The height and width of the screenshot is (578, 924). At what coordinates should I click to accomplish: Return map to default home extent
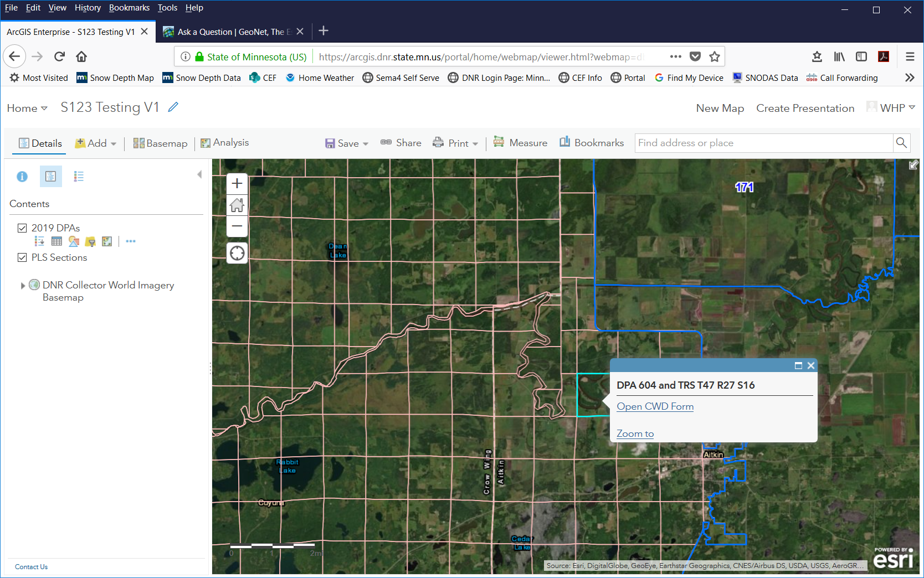pyautogui.click(x=237, y=205)
